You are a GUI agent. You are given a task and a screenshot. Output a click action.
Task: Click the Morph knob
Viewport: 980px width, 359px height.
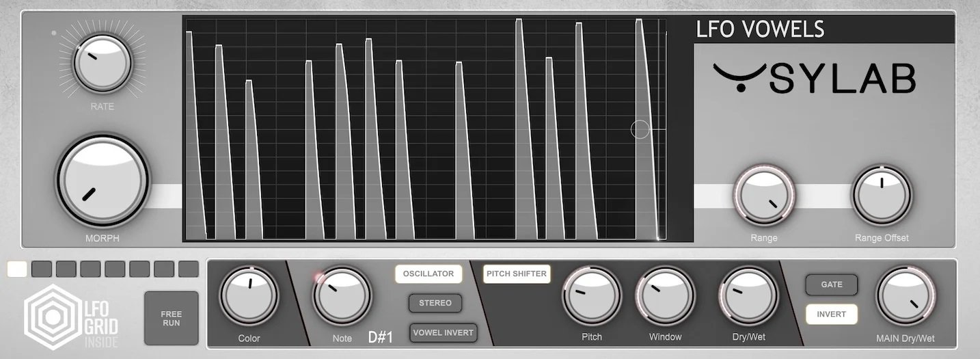click(103, 181)
